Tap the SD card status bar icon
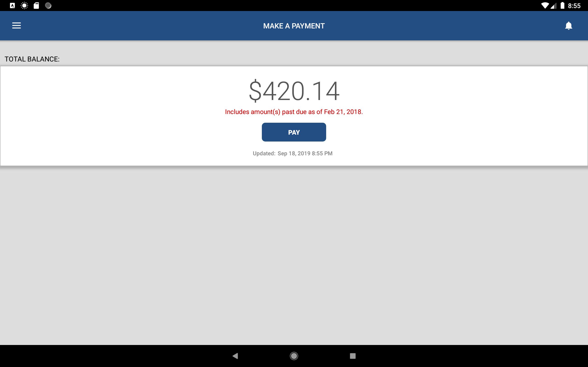This screenshot has height=367, width=588. point(36,6)
